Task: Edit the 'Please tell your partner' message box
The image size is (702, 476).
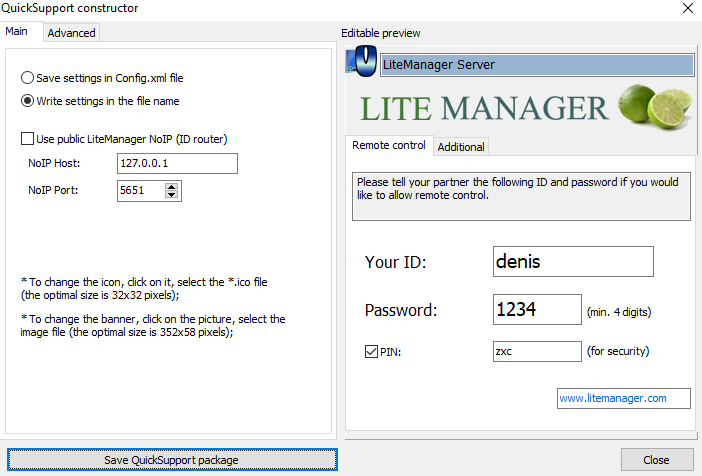Action: 521,196
